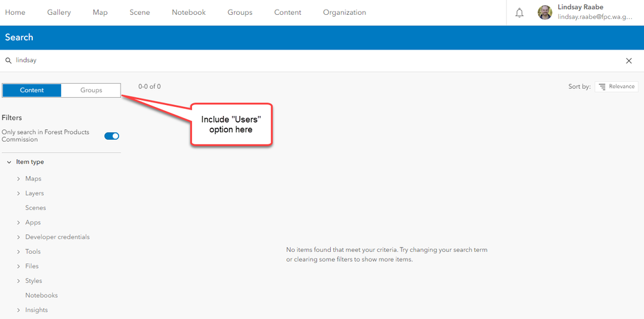
Task: Select the Insights filter label
Action: [37, 310]
